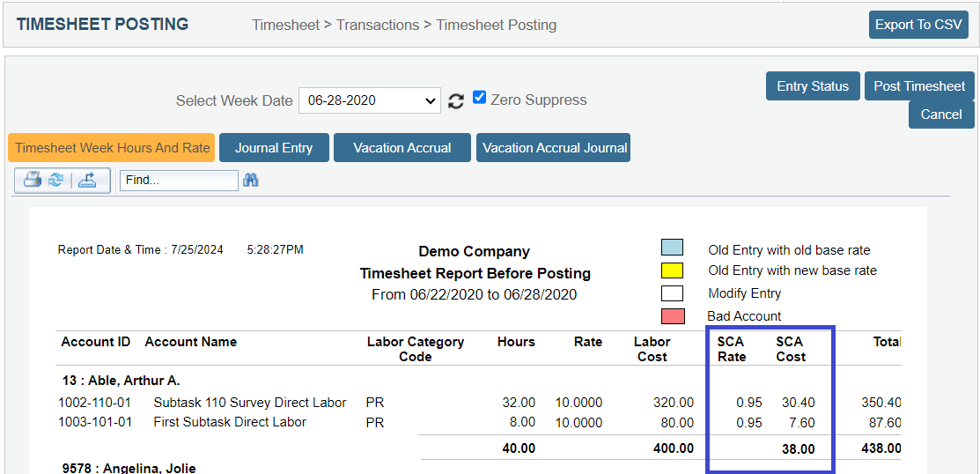Select account ID 1002-110-01
The width and height of the screenshot is (980, 474).
[x=95, y=403]
